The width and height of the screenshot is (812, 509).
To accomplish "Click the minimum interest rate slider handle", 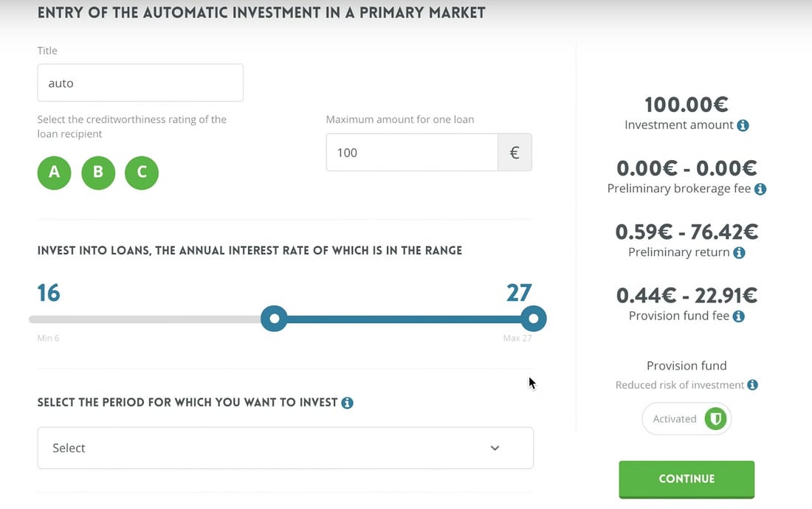I will click(x=274, y=319).
